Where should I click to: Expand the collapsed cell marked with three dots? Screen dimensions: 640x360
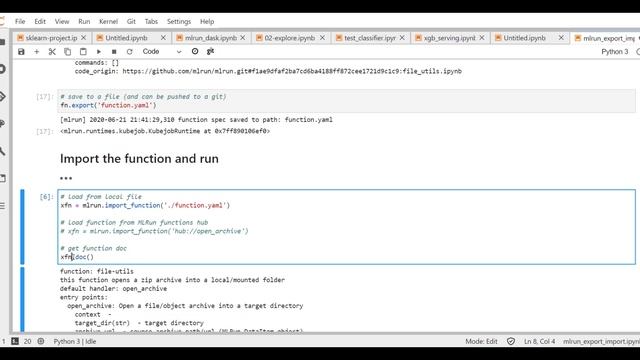66,178
